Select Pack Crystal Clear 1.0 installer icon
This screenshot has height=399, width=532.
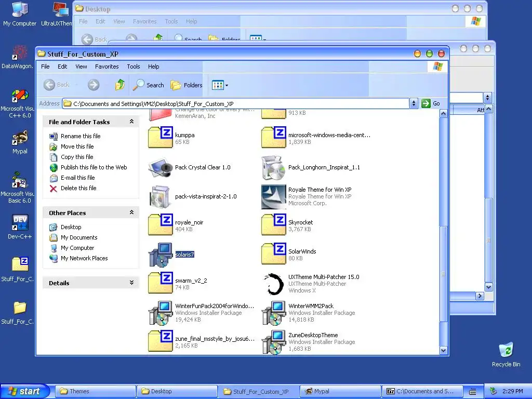tap(161, 167)
